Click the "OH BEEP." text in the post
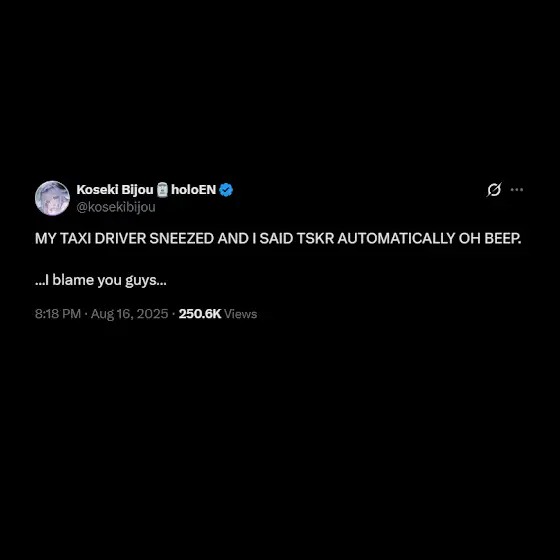The height and width of the screenshot is (560, 560). point(490,239)
